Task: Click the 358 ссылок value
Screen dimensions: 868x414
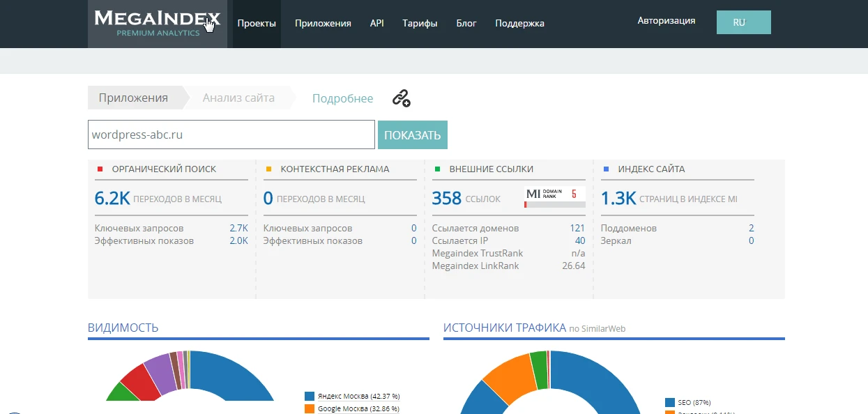Action: coord(446,199)
